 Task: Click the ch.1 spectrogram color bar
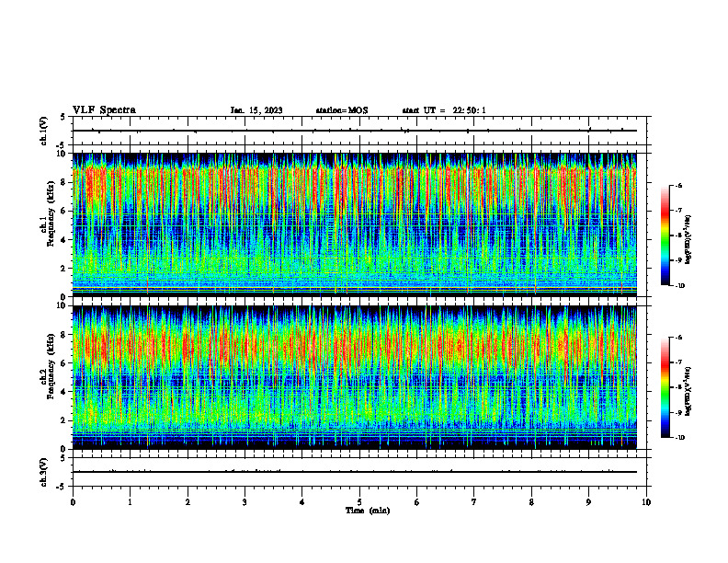click(665, 236)
